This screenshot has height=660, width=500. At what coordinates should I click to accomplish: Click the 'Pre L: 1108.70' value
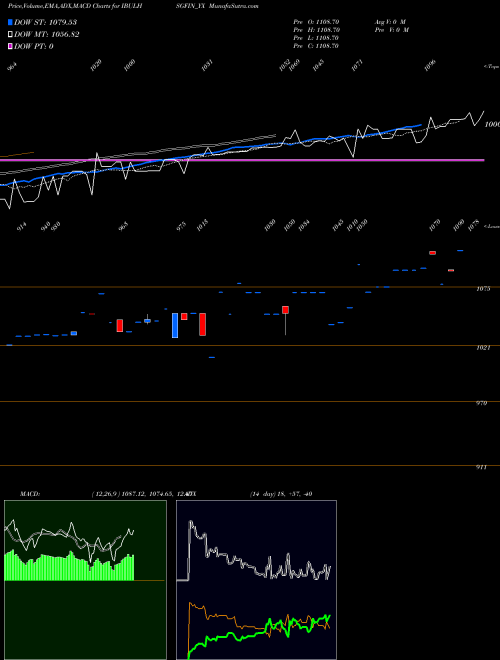click(x=316, y=38)
